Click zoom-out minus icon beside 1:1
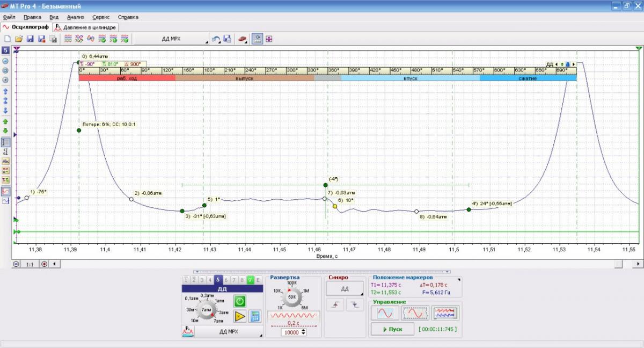644x348 pixels. click(16, 264)
